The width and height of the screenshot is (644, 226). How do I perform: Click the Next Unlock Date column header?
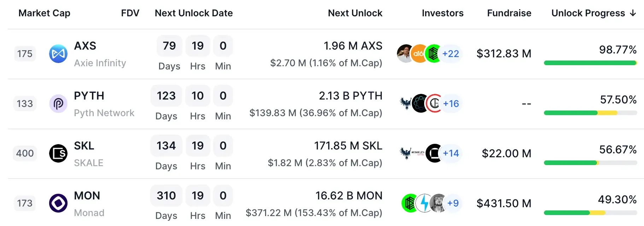pyautogui.click(x=194, y=13)
